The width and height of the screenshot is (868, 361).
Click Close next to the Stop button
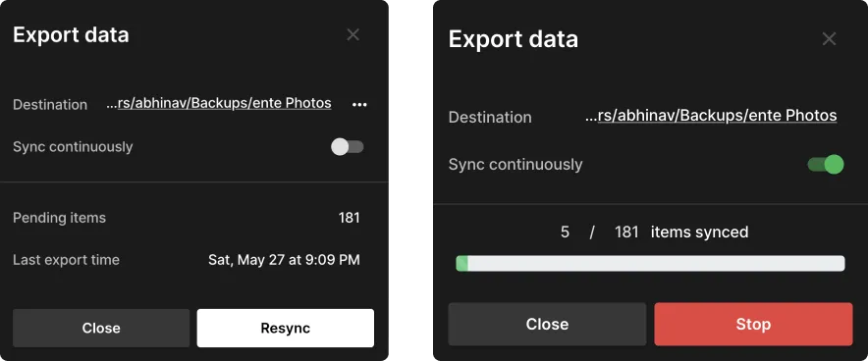click(547, 324)
